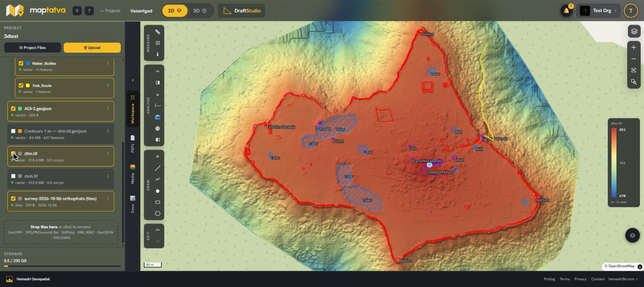Pick the polygon draw tool

158,191
